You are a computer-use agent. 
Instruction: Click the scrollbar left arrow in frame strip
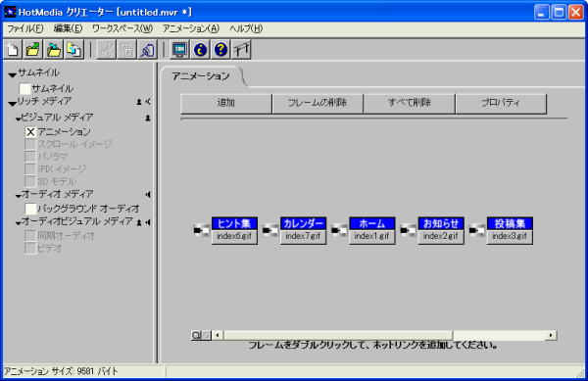(x=218, y=335)
